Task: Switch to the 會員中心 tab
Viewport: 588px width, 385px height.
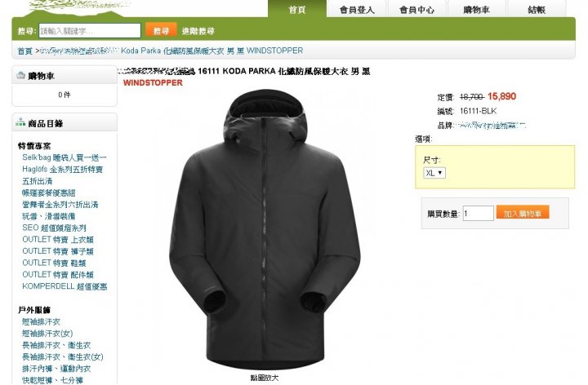Action: coord(417,9)
